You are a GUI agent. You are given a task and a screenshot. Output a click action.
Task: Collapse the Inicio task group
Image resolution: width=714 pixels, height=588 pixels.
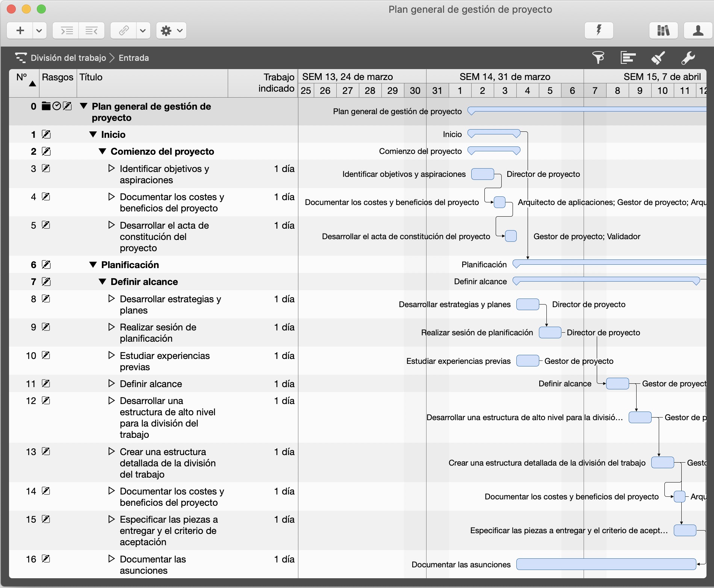point(93,134)
